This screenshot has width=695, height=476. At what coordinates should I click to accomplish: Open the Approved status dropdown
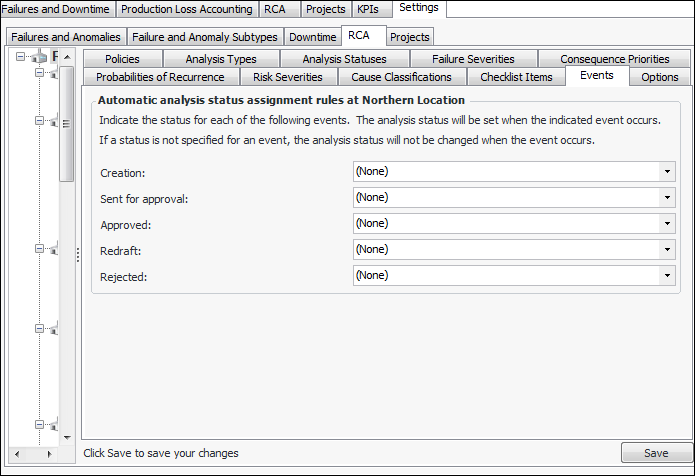[x=514, y=223]
